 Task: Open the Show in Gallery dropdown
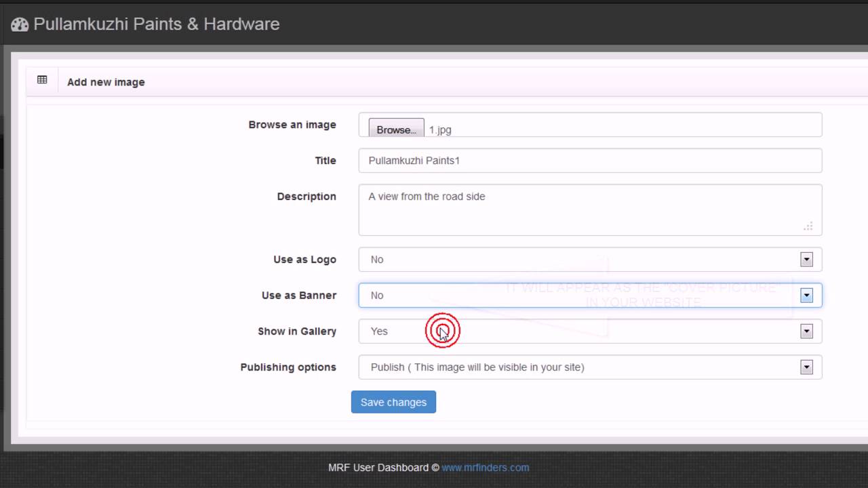(x=590, y=331)
